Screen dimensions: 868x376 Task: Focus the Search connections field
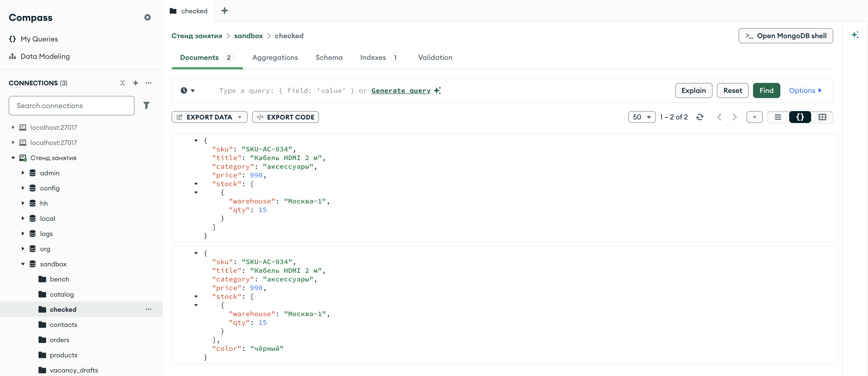(x=71, y=106)
